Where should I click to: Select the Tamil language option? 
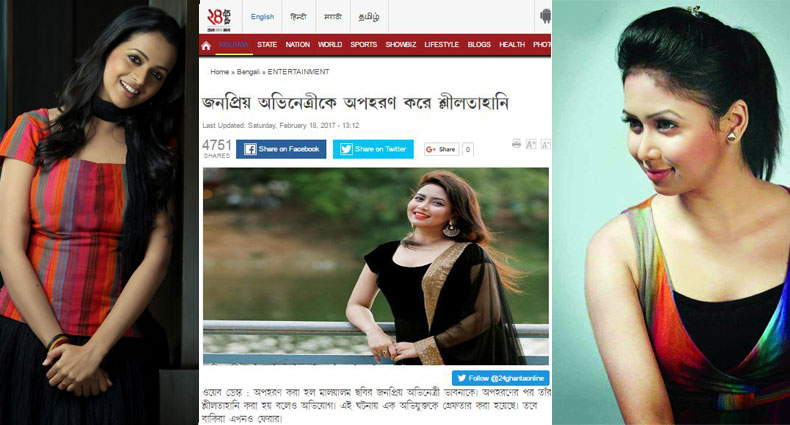(369, 17)
